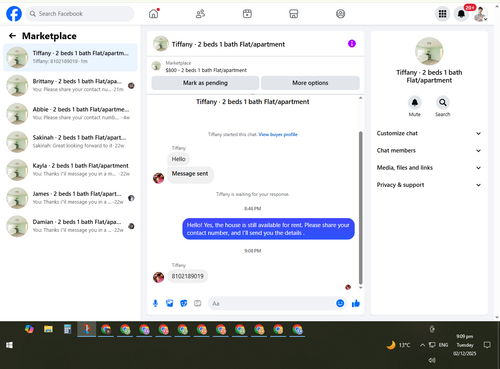Screen dimensions: 500x369
Task: Expand the Customize chat section
Action: (429, 133)
